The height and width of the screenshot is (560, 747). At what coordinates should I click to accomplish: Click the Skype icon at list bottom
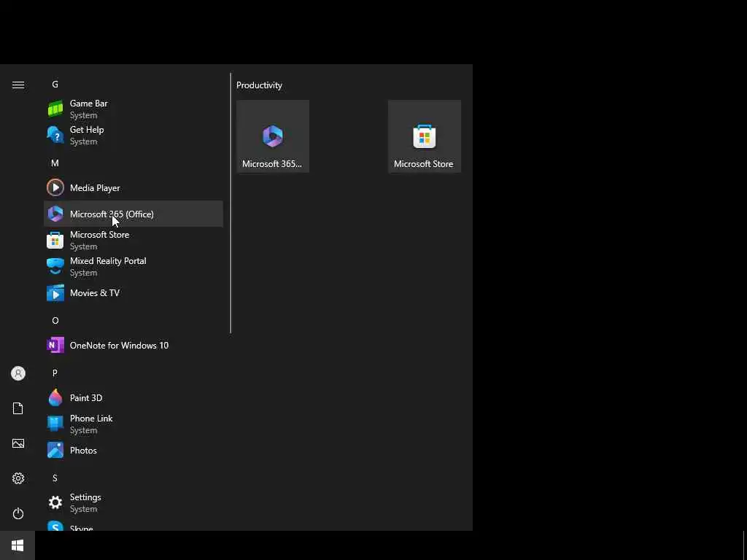point(55,526)
